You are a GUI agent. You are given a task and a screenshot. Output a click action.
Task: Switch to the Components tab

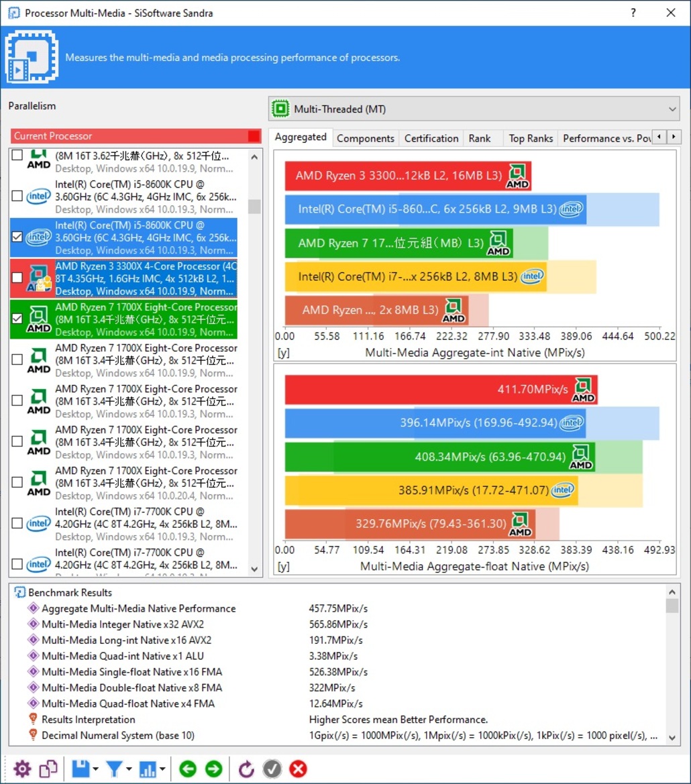pyautogui.click(x=366, y=139)
